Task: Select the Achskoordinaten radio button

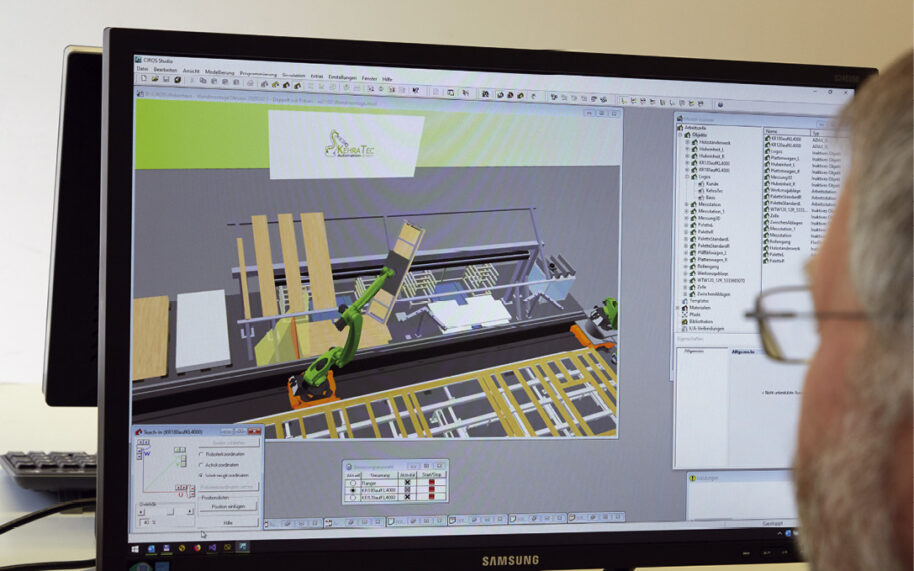Action: [x=200, y=464]
